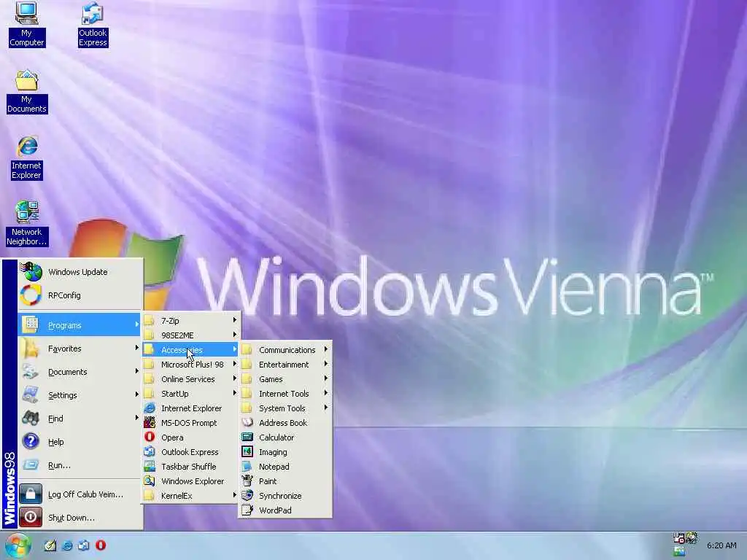Choose Internet Tools in Accessories submenu
This screenshot has height=560, width=747.
point(285,393)
